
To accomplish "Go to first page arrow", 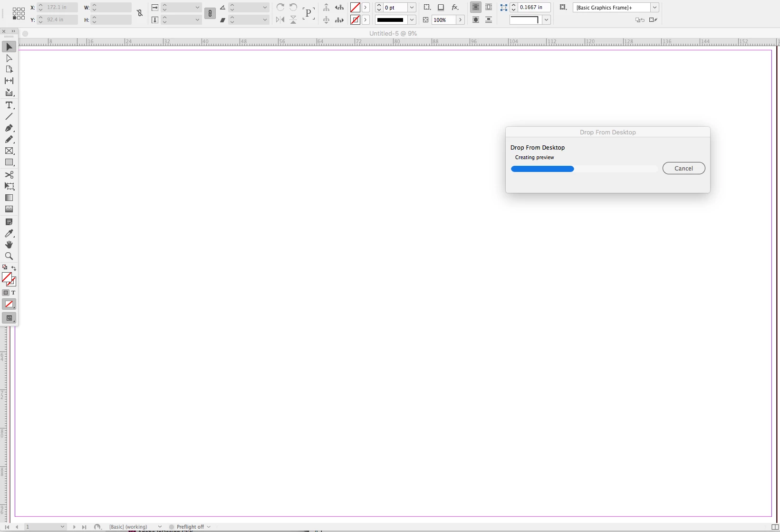I will pyautogui.click(x=7, y=527).
